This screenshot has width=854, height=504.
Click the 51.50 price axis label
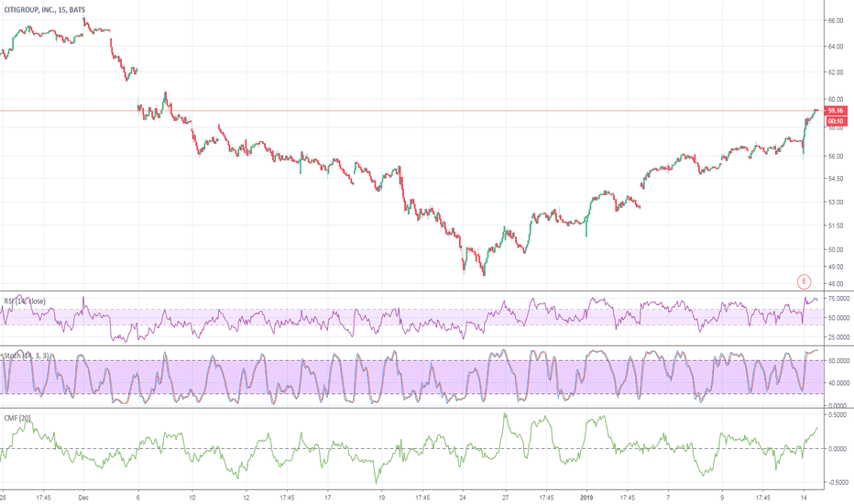pyautogui.click(x=836, y=225)
